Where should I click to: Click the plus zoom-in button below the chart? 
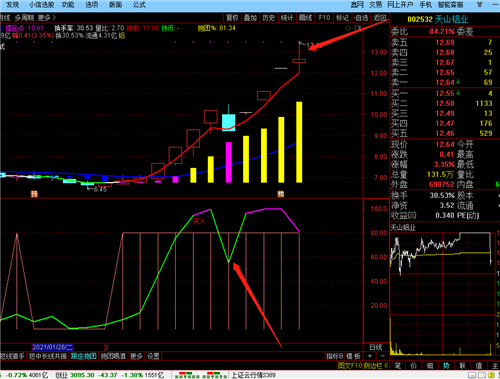(369, 356)
